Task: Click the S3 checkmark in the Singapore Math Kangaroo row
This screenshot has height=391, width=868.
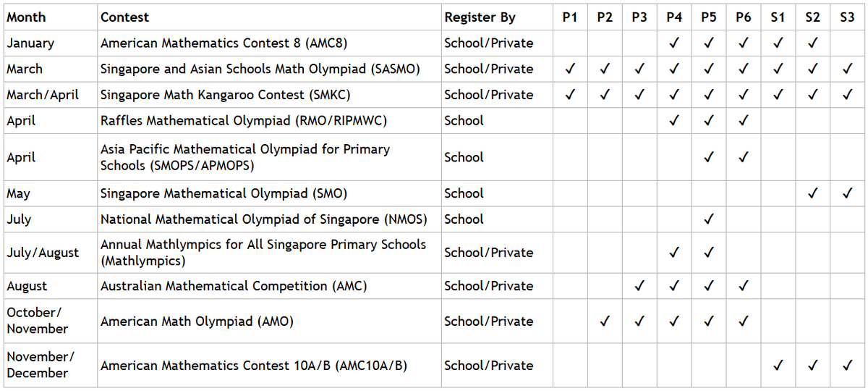Action: (847, 94)
